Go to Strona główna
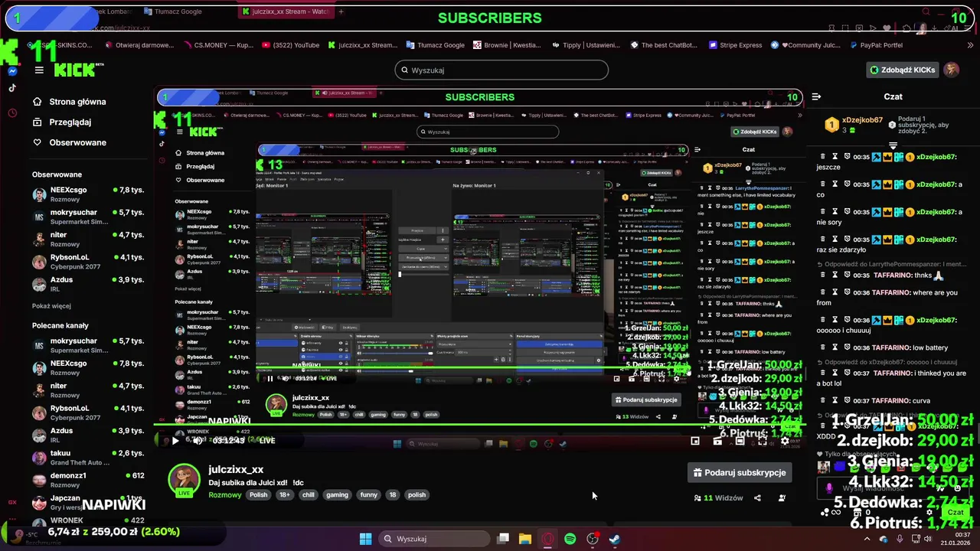980x551 pixels. pos(69,102)
